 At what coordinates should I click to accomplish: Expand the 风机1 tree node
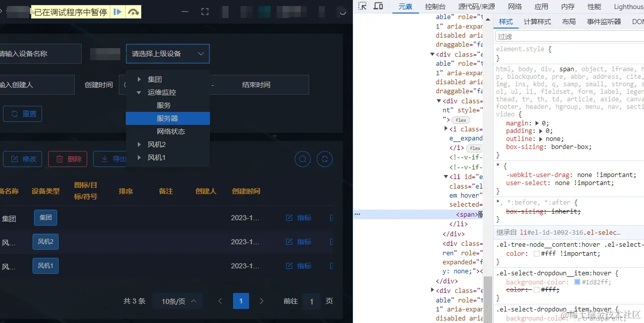coord(139,157)
